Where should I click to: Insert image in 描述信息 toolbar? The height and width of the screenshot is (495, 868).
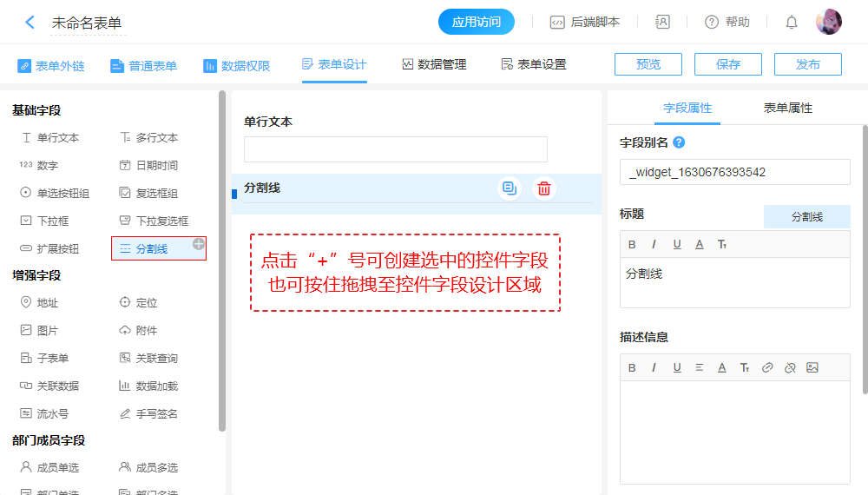[812, 367]
